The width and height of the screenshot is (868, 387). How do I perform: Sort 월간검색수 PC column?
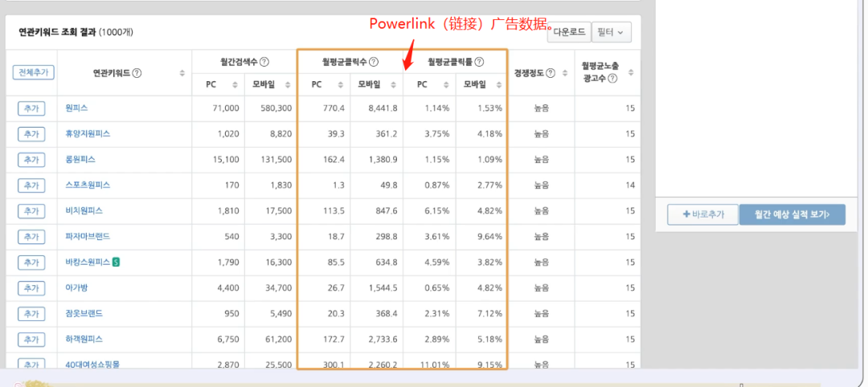[235, 84]
